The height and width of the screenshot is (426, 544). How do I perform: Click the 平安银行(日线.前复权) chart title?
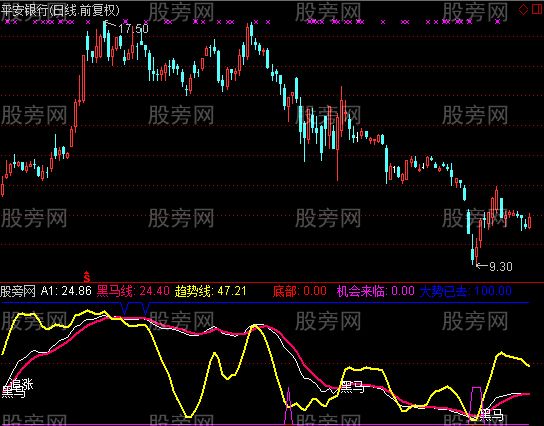[x=60, y=10]
